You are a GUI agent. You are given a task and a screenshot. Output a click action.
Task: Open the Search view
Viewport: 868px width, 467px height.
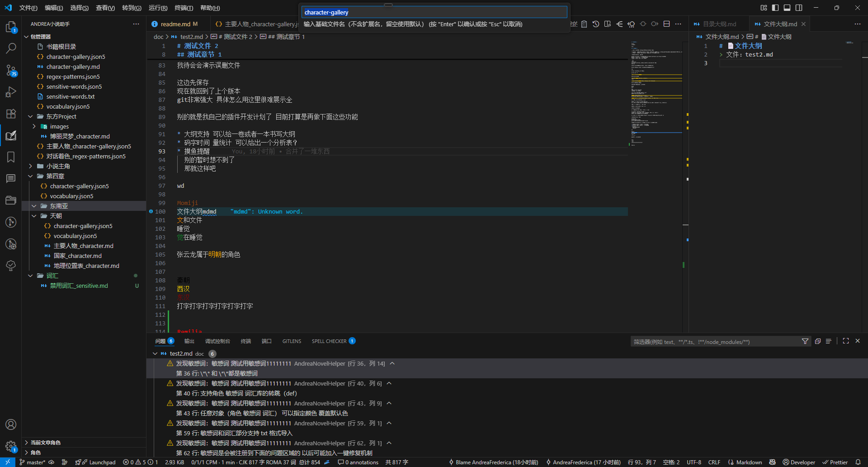point(11,48)
